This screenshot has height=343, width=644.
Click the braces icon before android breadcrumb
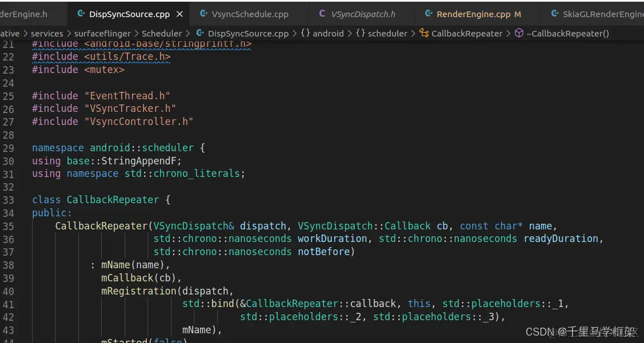[x=305, y=33]
